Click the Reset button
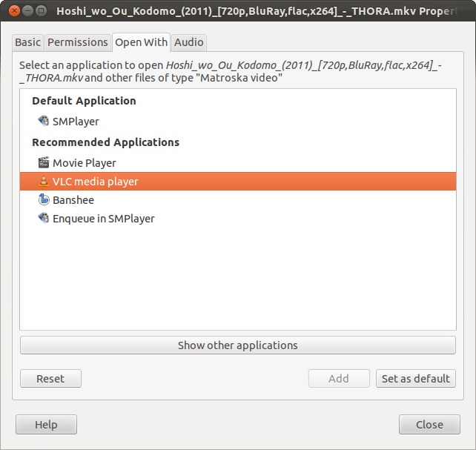The width and height of the screenshot is (476, 450). click(x=50, y=378)
